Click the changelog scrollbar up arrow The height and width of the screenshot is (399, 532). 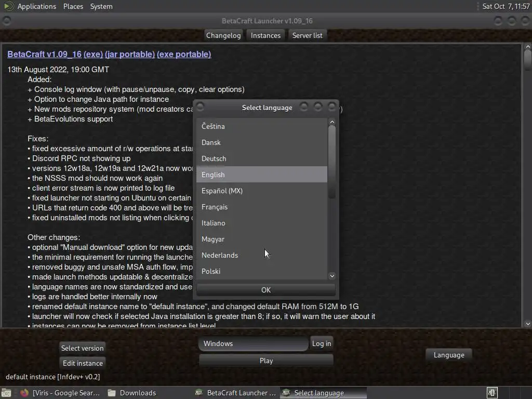528,47
